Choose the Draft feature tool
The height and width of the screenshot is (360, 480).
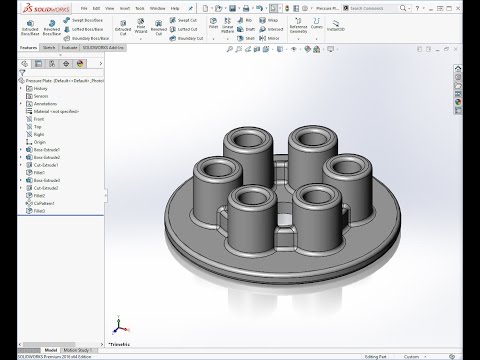(246, 29)
